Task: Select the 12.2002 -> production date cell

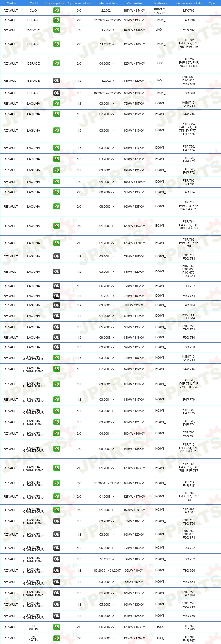Action: click(107, 10)
